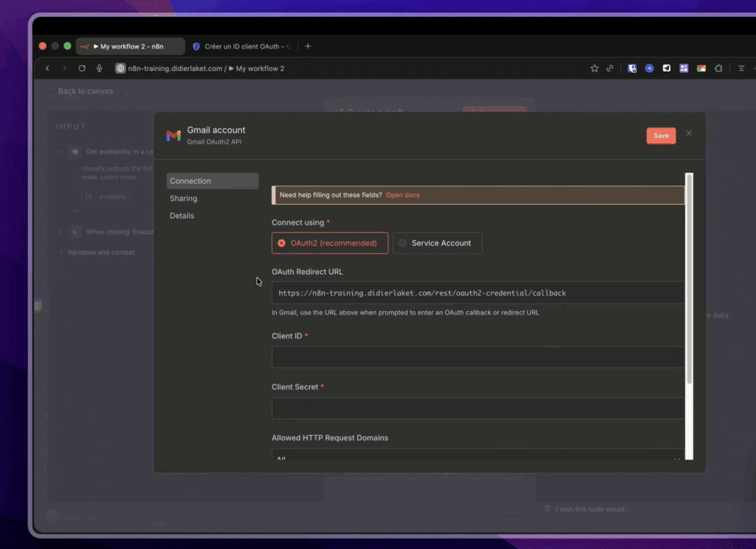The width and height of the screenshot is (756, 549).
Task: Click the Google Translate extension icon
Action: tap(701, 68)
